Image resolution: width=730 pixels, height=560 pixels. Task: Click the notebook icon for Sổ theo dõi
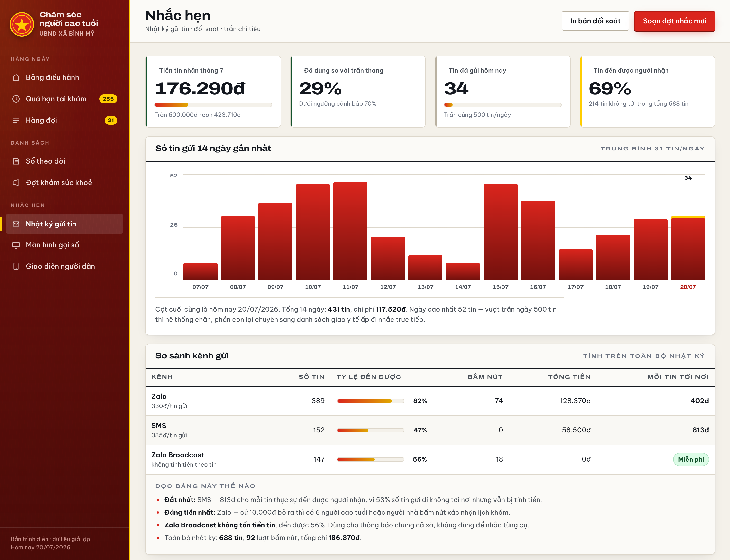pyautogui.click(x=16, y=161)
